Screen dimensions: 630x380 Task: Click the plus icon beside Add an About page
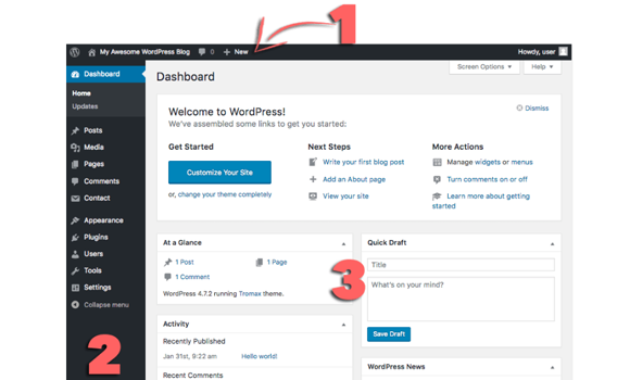coord(313,179)
